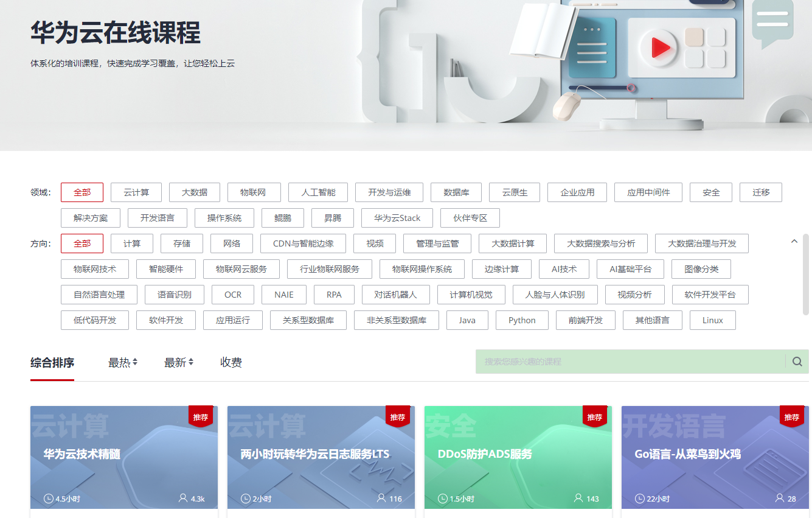
Task: Focus the course search input field
Action: click(630, 362)
